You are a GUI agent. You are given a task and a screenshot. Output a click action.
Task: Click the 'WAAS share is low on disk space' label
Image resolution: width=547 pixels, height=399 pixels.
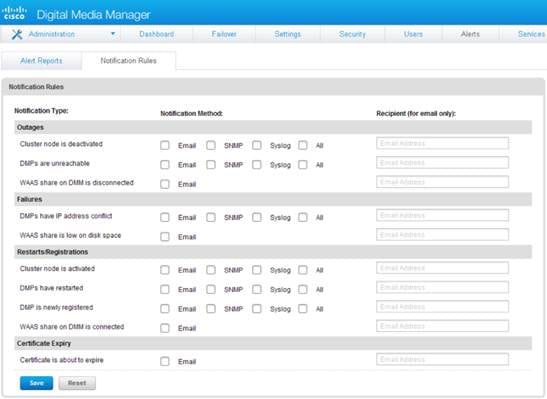click(70, 235)
